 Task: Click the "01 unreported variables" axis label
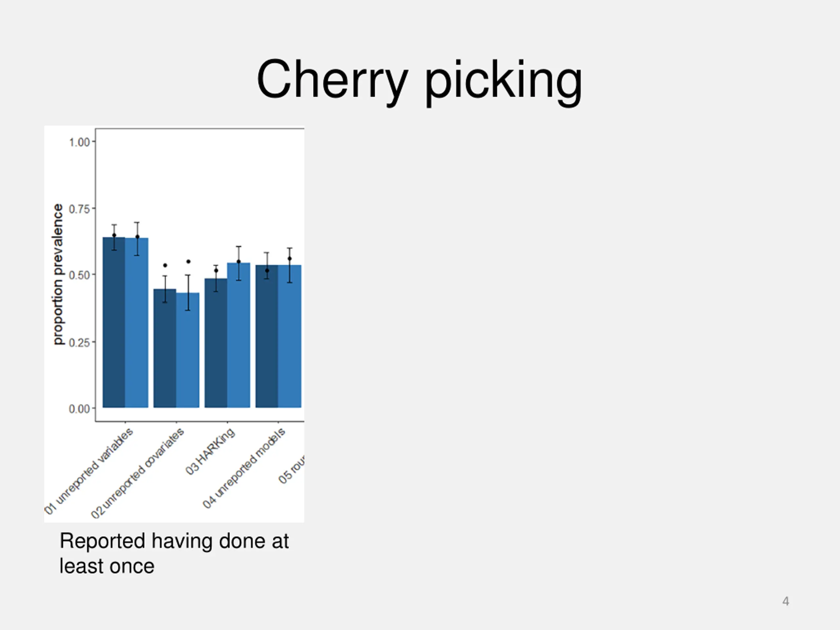tap(89, 471)
